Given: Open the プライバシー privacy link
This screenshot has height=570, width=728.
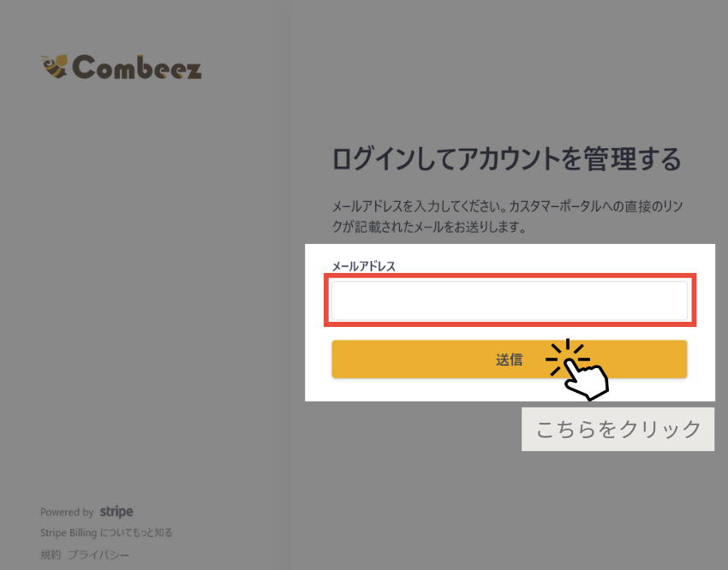Looking at the screenshot, I should pos(98,555).
